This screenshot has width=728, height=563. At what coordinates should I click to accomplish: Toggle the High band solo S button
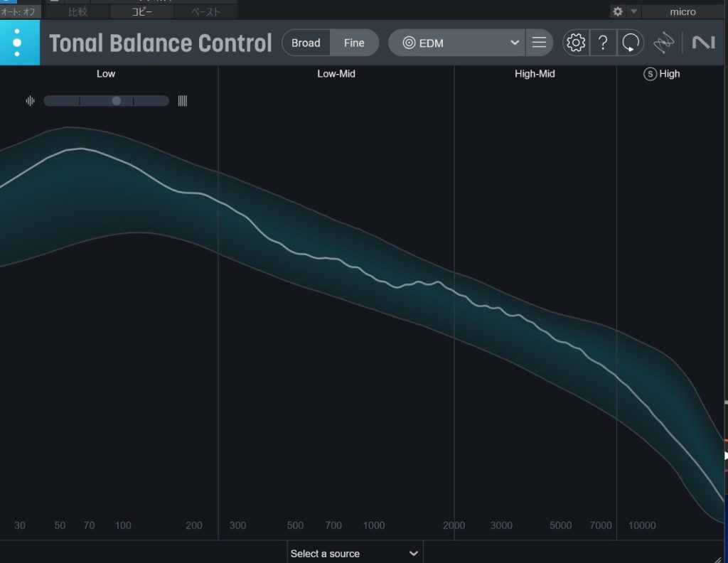coord(650,74)
